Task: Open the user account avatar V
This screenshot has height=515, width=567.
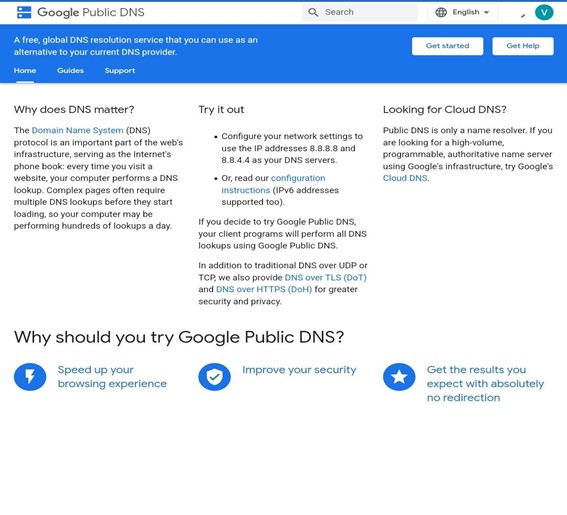Action: click(x=544, y=13)
